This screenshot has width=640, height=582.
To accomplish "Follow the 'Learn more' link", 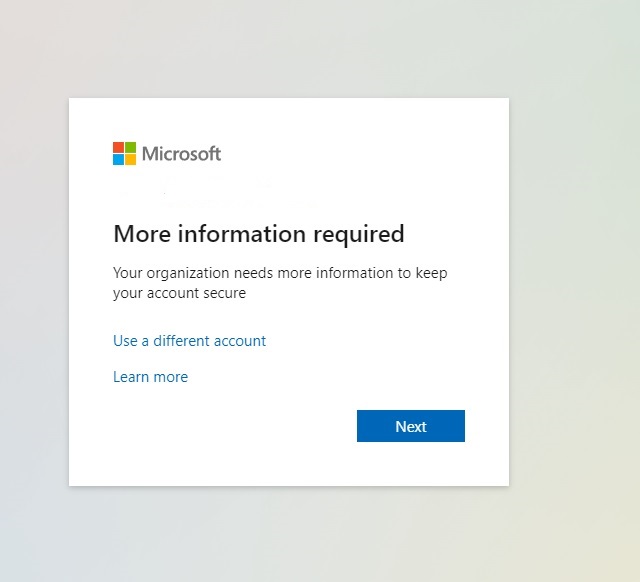I will pyautogui.click(x=151, y=377).
